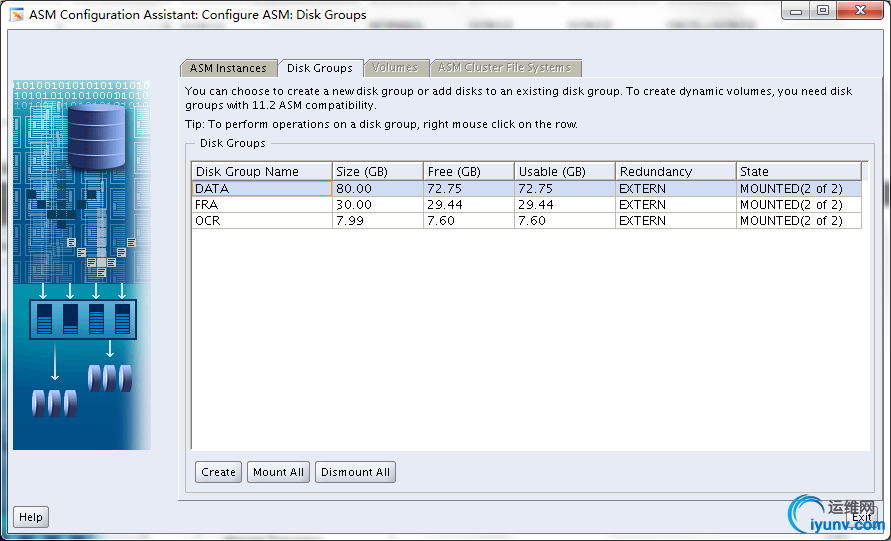Select the FRA disk group row

click(x=527, y=205)
